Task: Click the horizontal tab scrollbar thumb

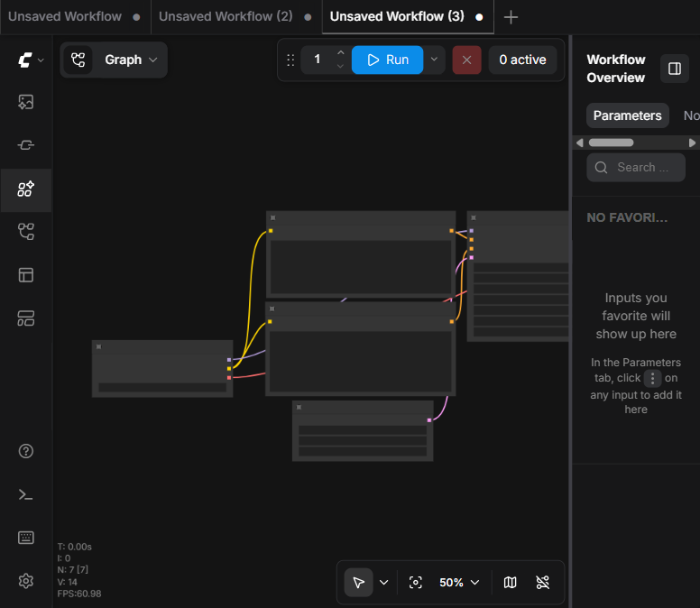Action: pyautogui.click(x=611, y=143)
